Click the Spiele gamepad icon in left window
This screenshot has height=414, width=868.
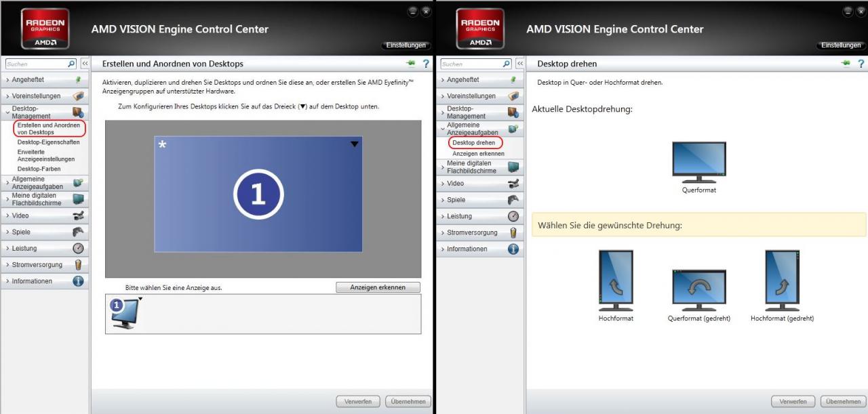click(79, 232)
